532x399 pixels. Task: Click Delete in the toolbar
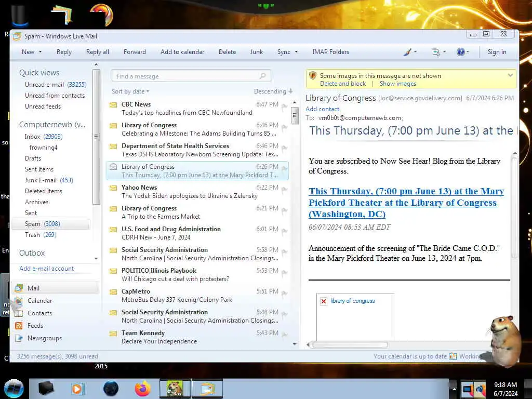(228, 52)
